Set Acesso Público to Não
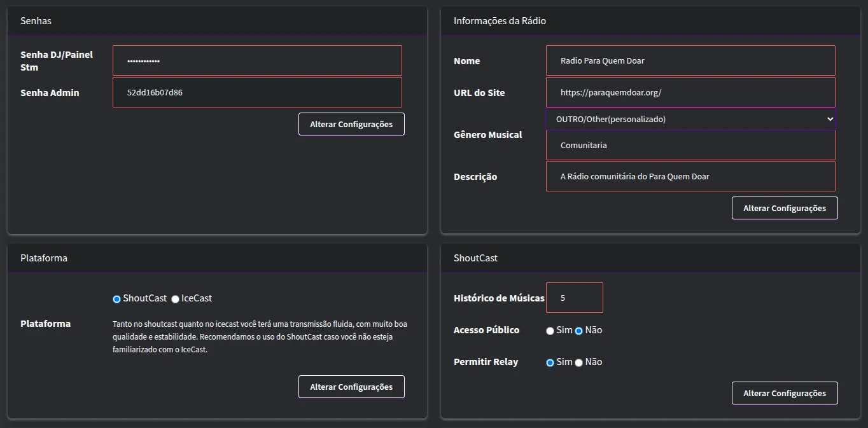Image resolution: width=868 pixels, height=428 pixels. tap(578, 331)
